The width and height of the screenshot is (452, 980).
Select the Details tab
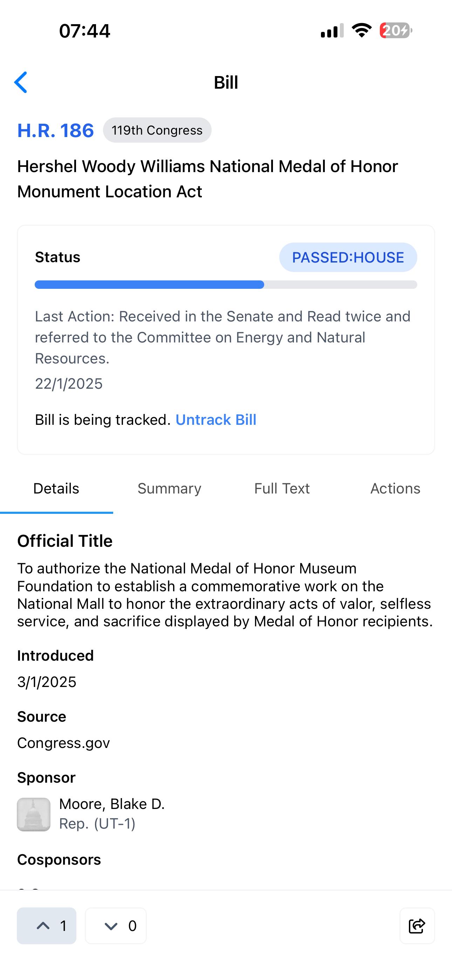[56, 489]
